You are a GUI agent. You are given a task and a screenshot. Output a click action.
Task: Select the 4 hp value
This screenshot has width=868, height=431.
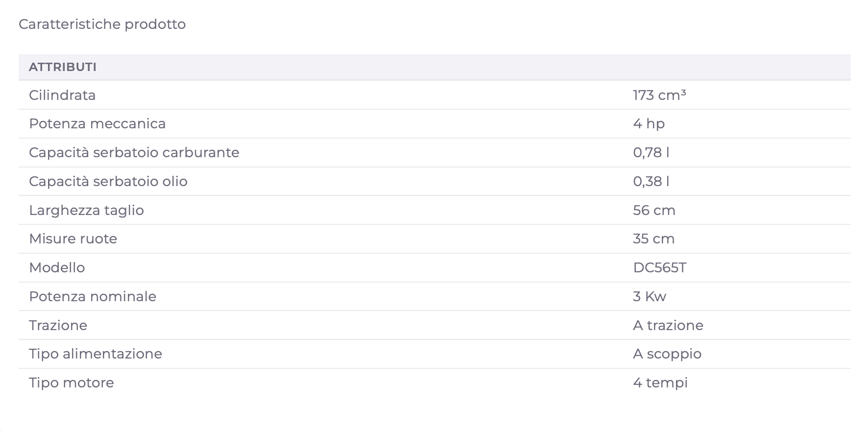coord(649,123)
